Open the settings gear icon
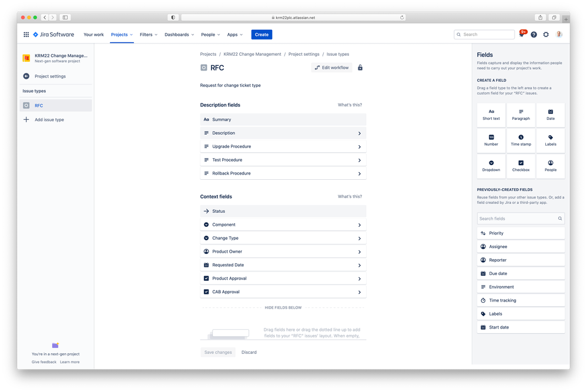This screenshot has width=587, height=392. click(x=546, y=35)
